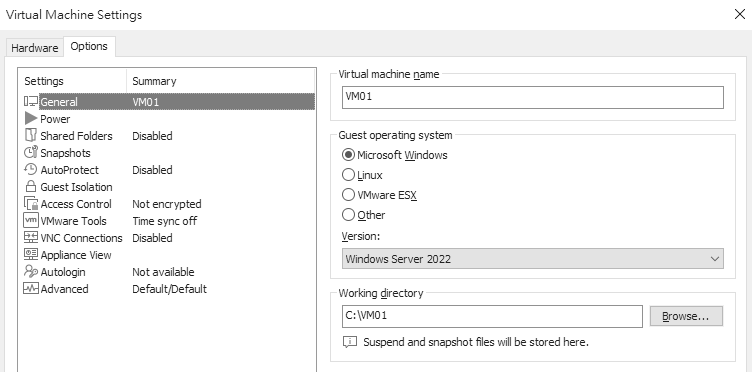The width and height of the screenshot is (752, 372).
Task: Click the Virtual machine name field
Action: click(x=533, y=97)
